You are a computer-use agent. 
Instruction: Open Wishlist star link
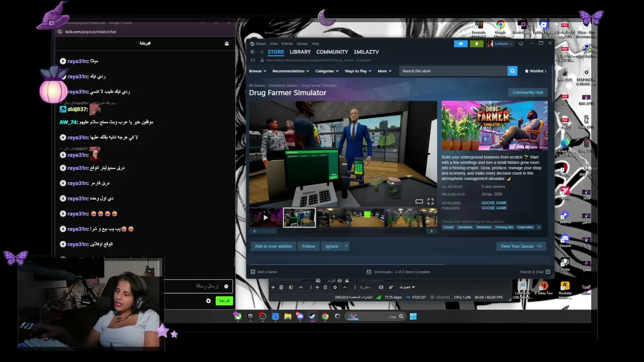coord(535,71)
